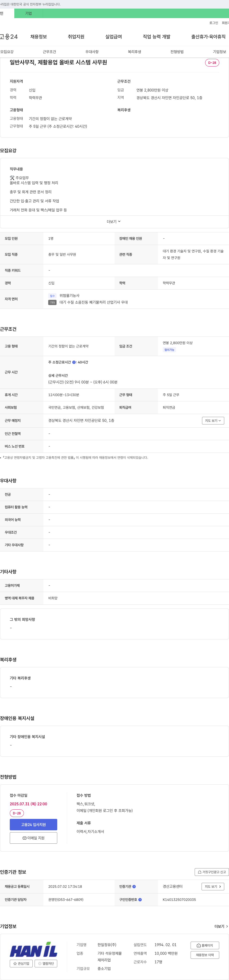Click the 주 소정근로시간 help question icon

74,362
